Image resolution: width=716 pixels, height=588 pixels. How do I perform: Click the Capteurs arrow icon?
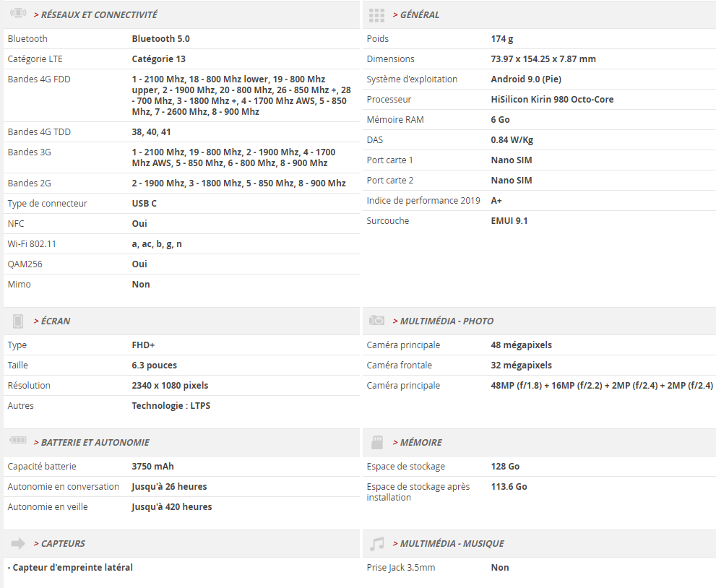[x=18, y=543]
